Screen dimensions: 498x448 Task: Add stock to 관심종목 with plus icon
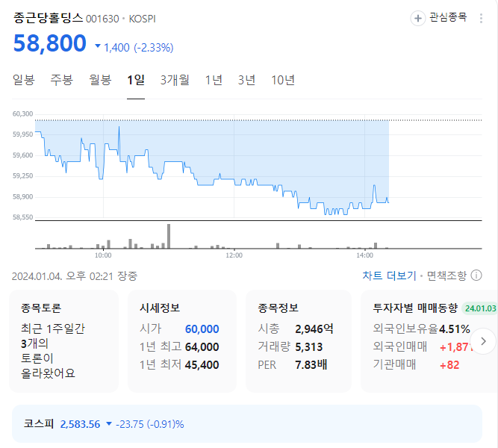pyautogui.click(x=417, y=19)
